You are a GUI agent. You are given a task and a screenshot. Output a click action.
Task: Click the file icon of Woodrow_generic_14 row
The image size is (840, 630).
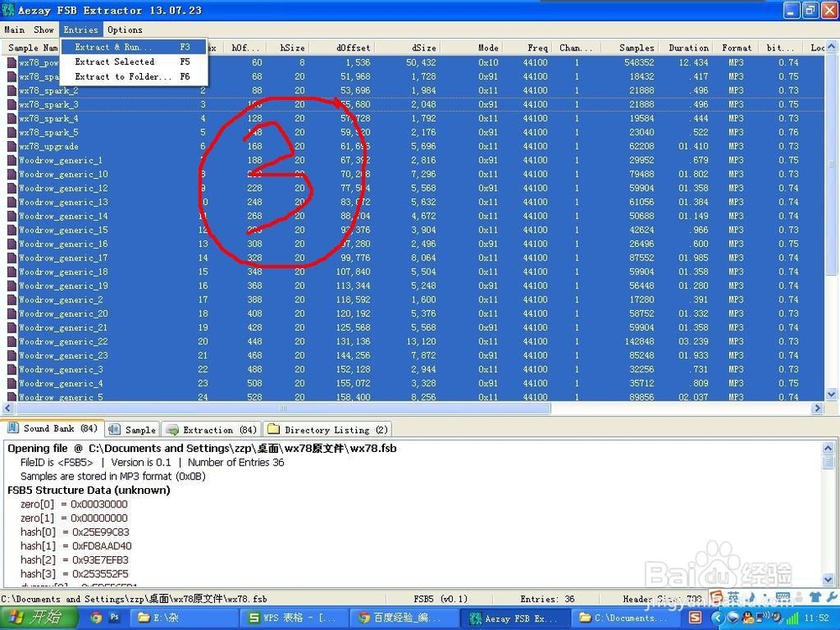click(x=12, y=216)
